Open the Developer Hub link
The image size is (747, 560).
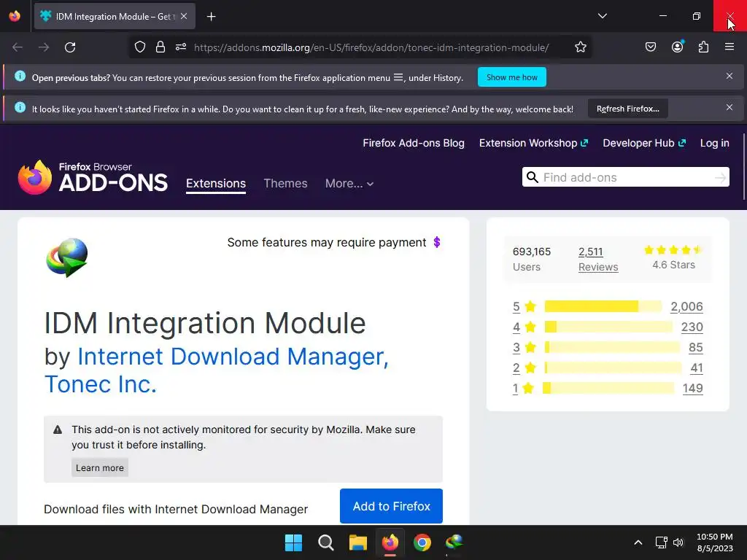pos(644,144)
